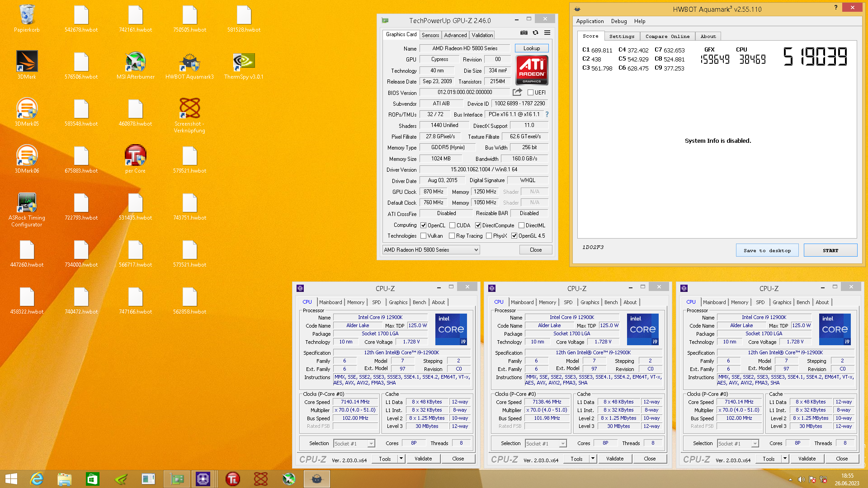The width and height of the screenshot is (868, 488).
Task: Open Socket #1 dropdown in right CPU-Z
Action: tap(738, 444)
